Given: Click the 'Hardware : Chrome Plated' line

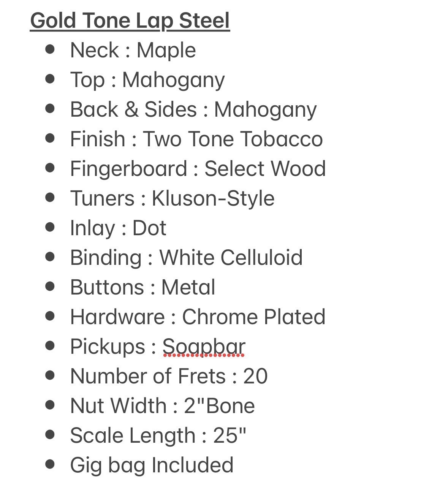Looking at the screenshot, I should click(x=198, y=317).
